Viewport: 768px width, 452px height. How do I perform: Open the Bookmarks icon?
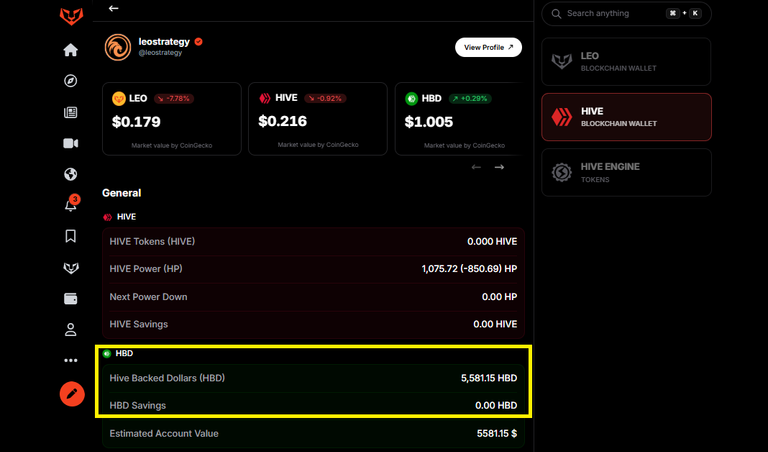tap(71, 236)
